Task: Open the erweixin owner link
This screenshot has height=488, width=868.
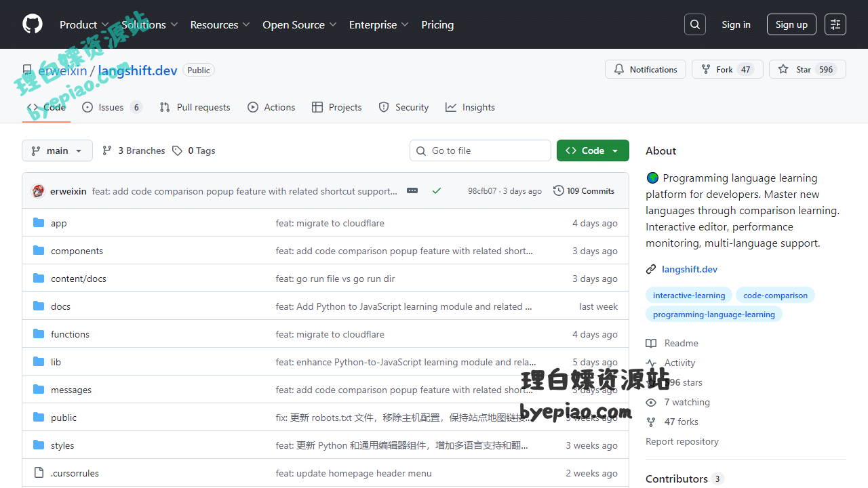Action: coord(62,70)
